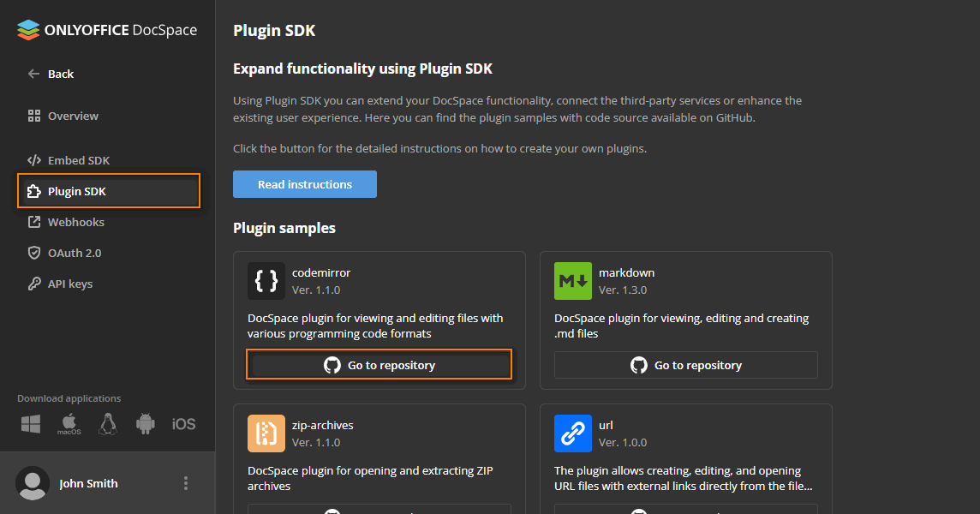Click the Plugin SDK puzzle icon
Viewport: 980px width, 514px height.
point(34,191)
